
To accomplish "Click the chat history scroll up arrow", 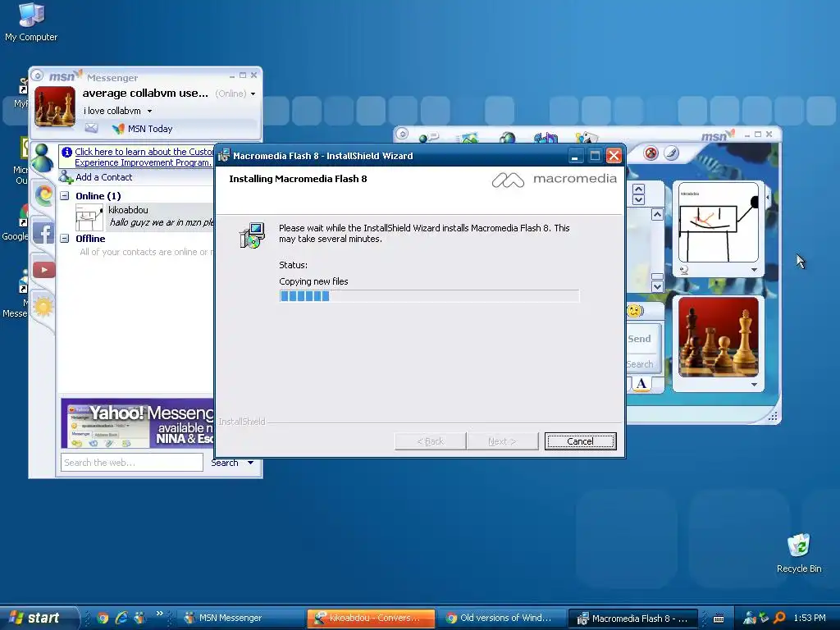I will pyautogui.click(x=657, y=215).
